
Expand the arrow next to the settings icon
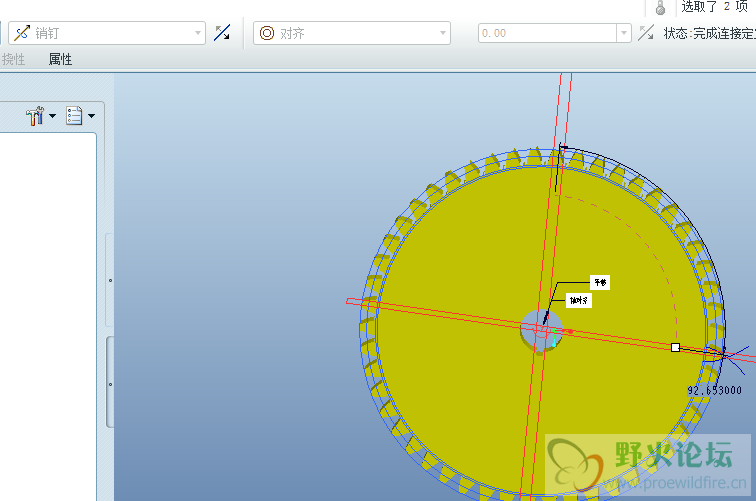[52, 117]
